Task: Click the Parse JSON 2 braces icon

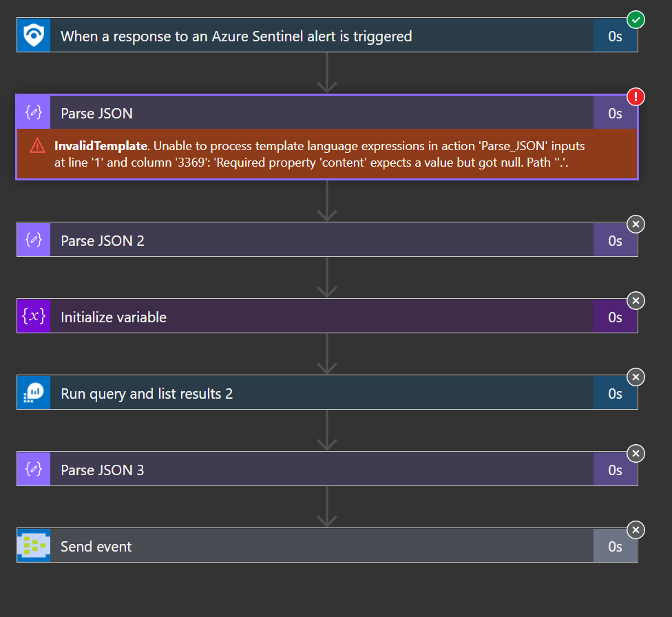Action: pos(32,239)
